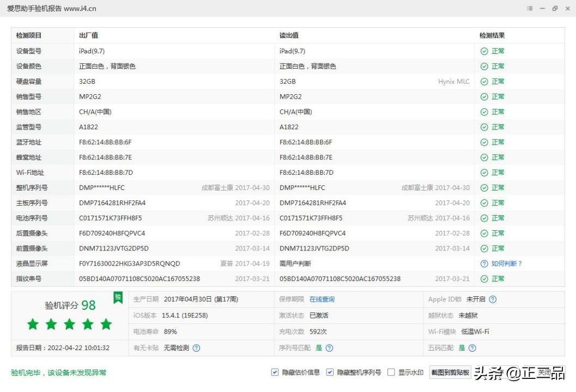Image resolution: width=576 pixels, height=392 pixels.
Task: Click the question mark icon beside 如何判断
Action: point(483,264)
